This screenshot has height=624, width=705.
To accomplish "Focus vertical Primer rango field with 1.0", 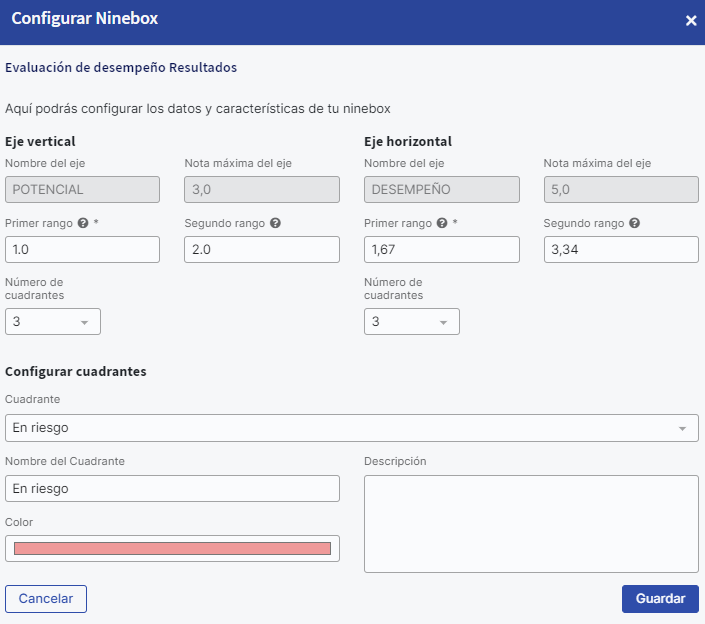I will 82,249.
